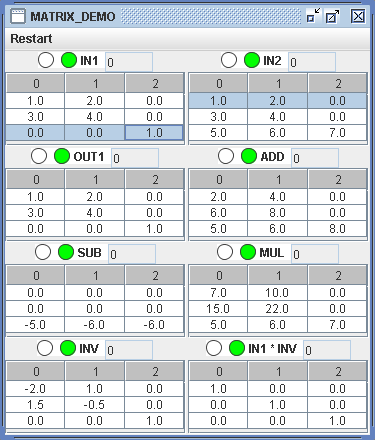Image resolution: width=375 pixels, height=440 pixels.
Task: Focus the IN1 * INV value field
Action: click(327, 350)
